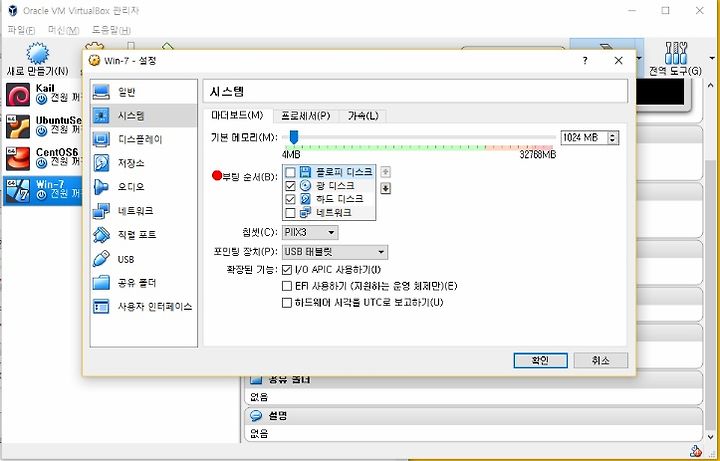720x461 pixels.
Task: Open the 디스플레이 settings category
Action: tap(144, 139)
